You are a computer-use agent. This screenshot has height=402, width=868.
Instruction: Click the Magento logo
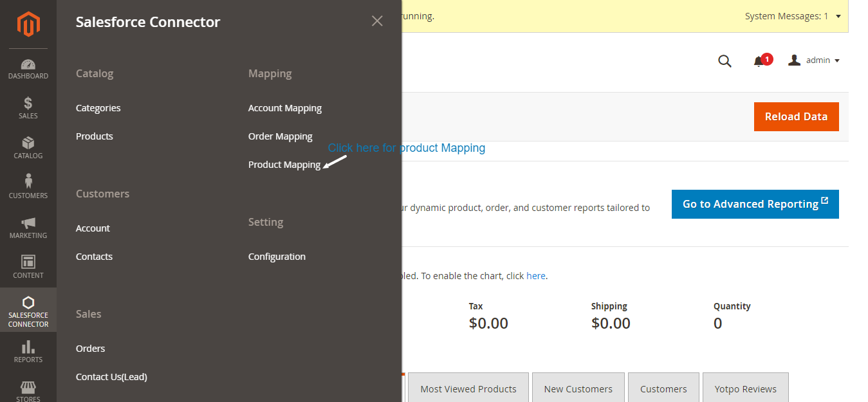[x=28, y=24]
